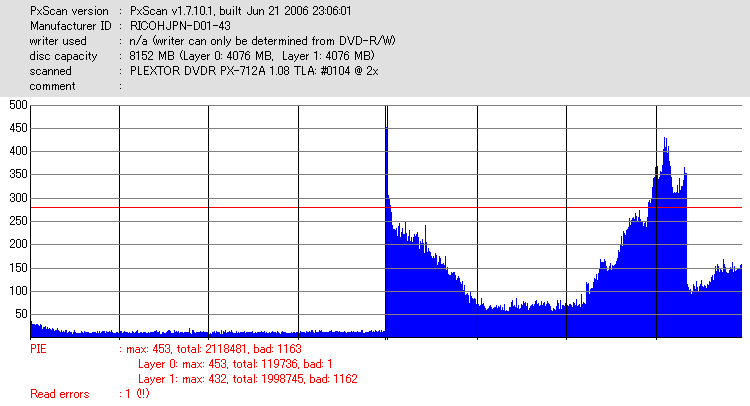
Task: Click the 350 axis label
Action: click(x=18, y=175)
